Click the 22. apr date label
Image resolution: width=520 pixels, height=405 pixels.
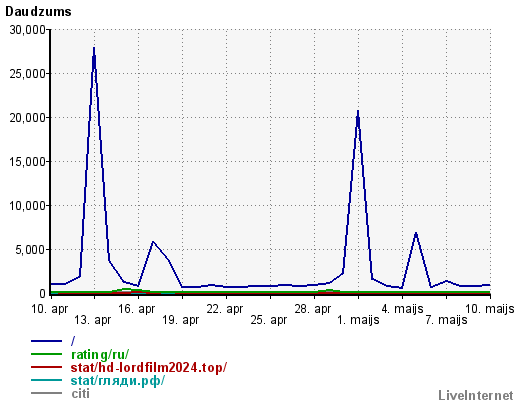click(225, 309)
